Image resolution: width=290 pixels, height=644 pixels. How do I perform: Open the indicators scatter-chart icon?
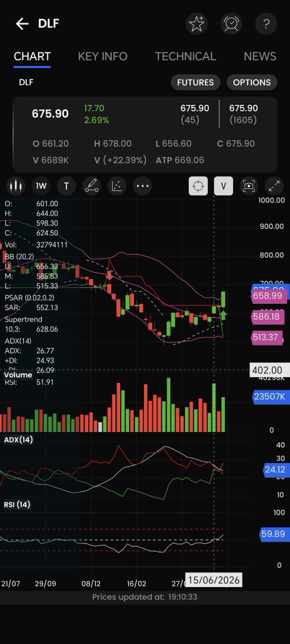[x=116, y=186]
